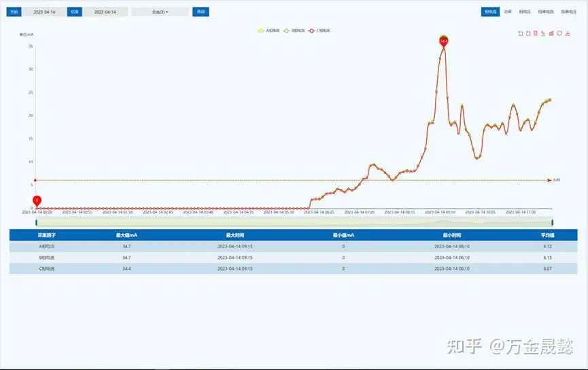Click the area zoom icon in chart toolbox
The height and width of the screenshot is (370, 588).
click(x=521, y=33)
